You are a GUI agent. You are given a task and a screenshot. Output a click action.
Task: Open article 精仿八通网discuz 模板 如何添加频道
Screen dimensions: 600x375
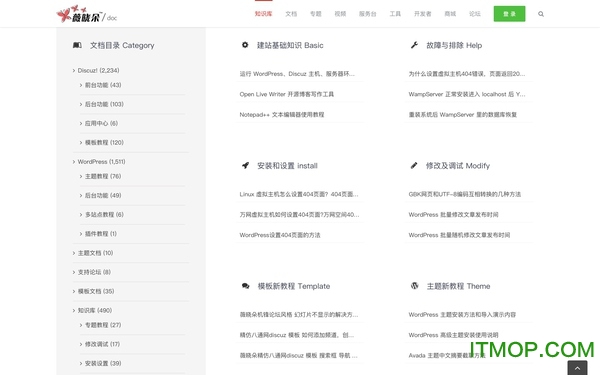pyautogui.click(x=297, y=335)
